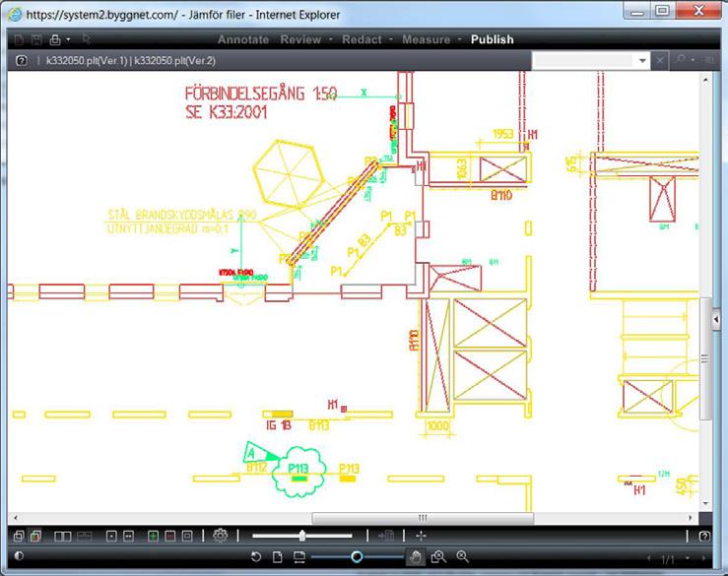Click the print icon in the top toolbar
The image size is (728, 576).
(55, 39)
